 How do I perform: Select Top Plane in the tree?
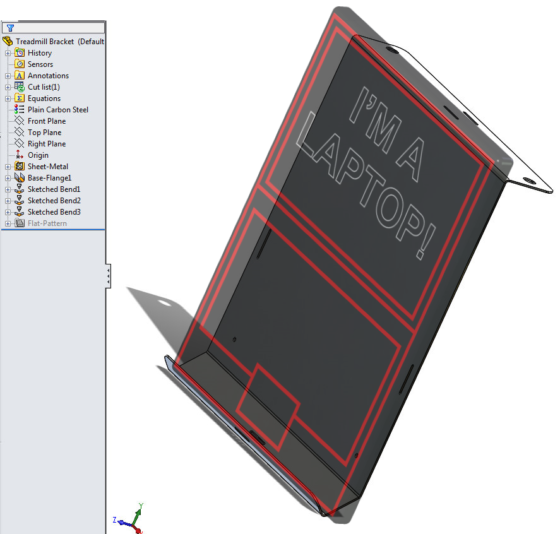[44, 133]
